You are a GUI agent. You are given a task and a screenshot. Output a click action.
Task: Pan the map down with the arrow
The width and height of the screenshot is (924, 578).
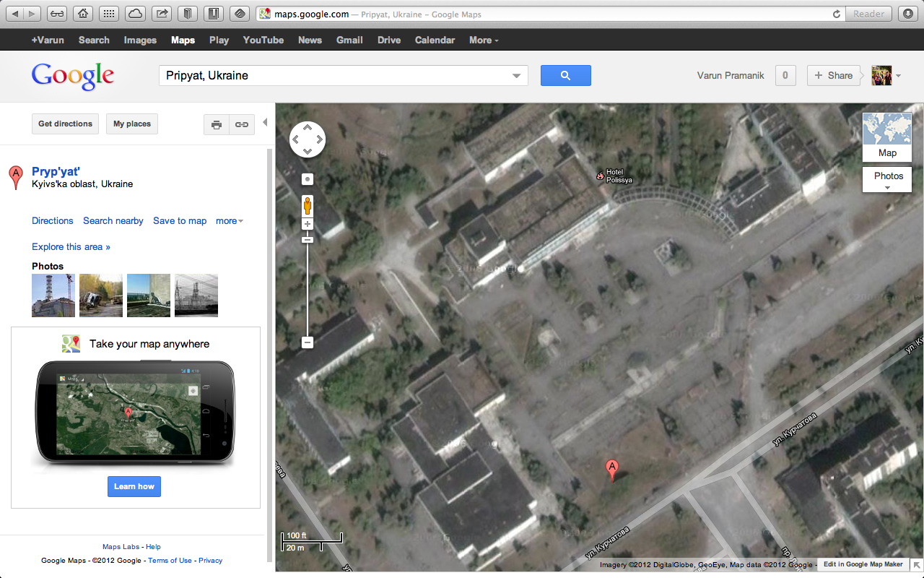tap(308, 151)
